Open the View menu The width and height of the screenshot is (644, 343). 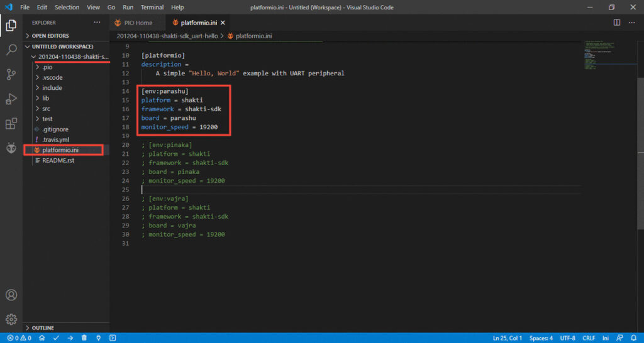point(93,8)
